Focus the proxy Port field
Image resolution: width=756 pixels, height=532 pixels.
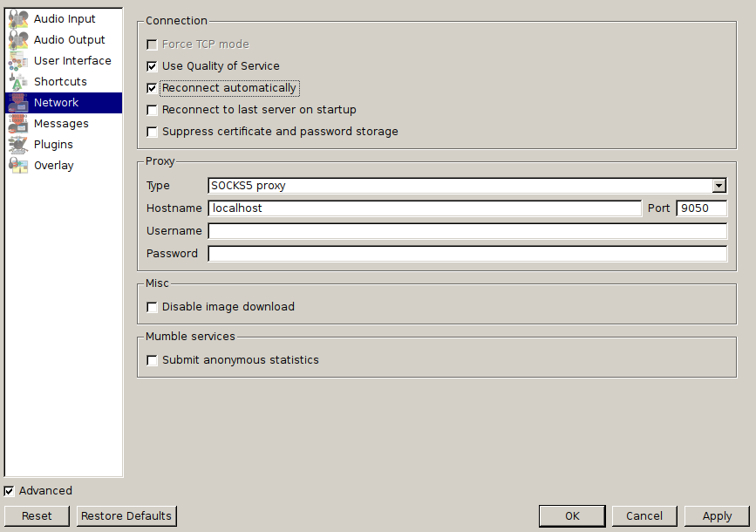(x=701, y=208)
